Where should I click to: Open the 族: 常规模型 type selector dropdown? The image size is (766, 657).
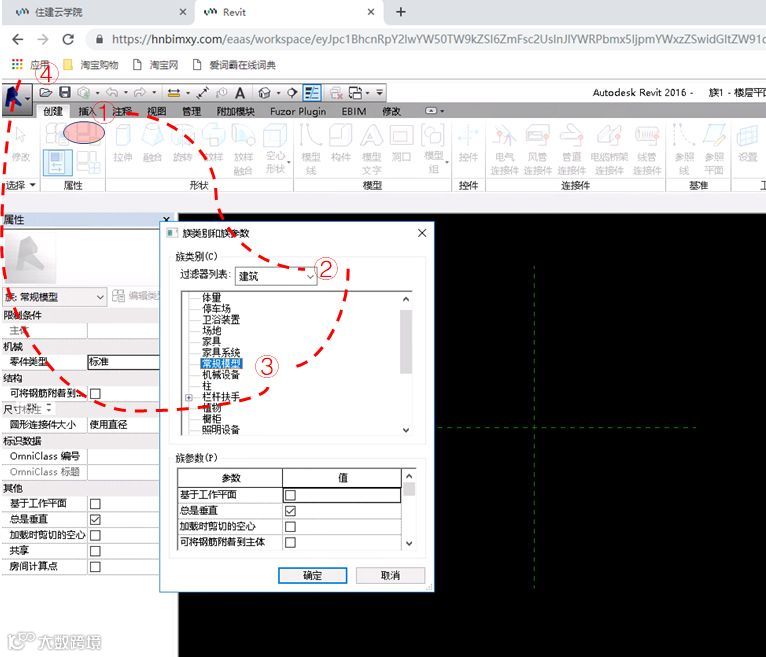coord(54,297)
